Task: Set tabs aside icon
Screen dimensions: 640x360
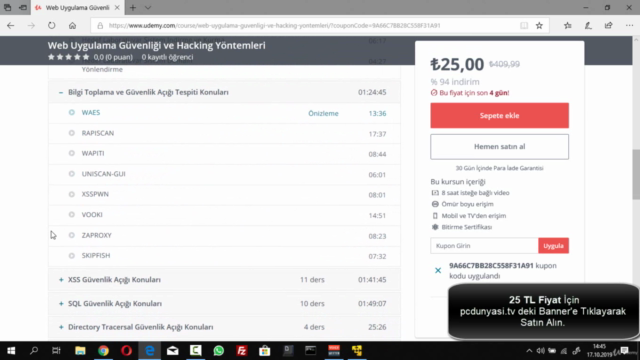Action: [23, 7]
